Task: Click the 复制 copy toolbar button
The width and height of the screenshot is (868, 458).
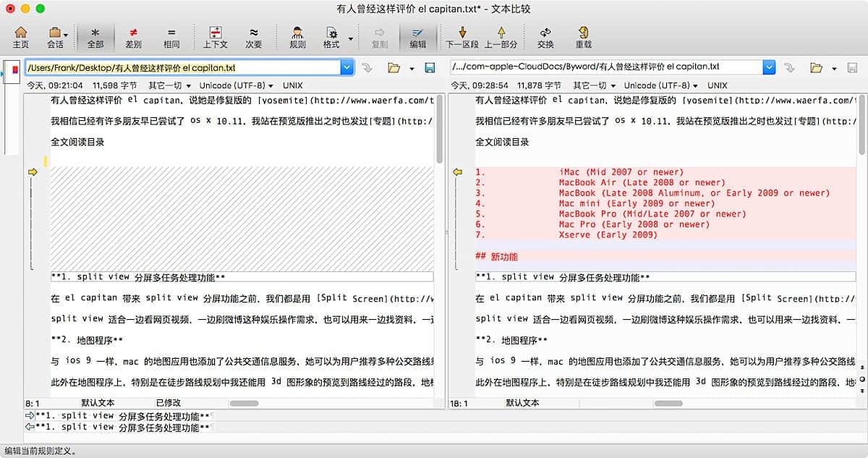Action: (x=380, y=37)
